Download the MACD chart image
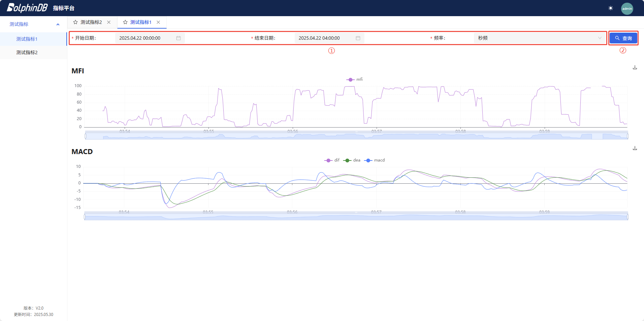 [635, 148]
